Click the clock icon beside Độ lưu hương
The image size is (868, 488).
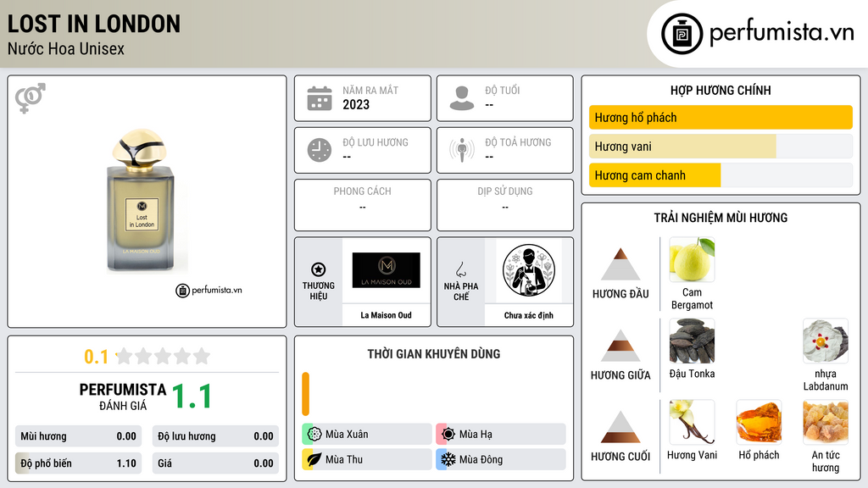click(320, 150)
